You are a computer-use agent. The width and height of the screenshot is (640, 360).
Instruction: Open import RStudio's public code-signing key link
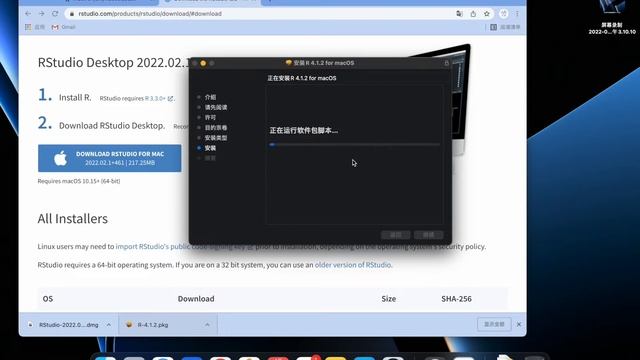[x=184, y=247]
